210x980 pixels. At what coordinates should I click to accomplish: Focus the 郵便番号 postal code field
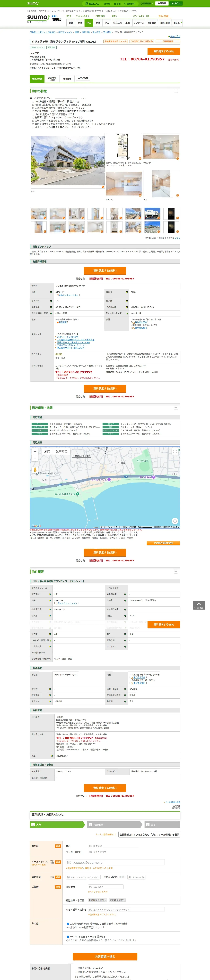point(106,887)
